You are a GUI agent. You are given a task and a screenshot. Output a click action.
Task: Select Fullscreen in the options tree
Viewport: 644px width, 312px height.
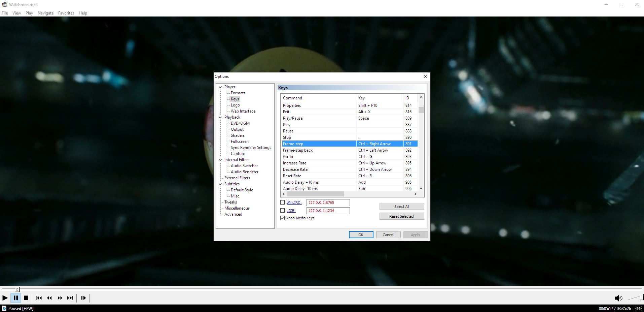(240, 142)
